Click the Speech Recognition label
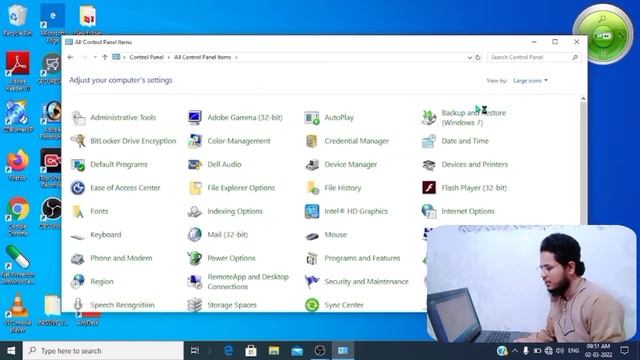The image size is (640, 360). (x=122, y=305)
